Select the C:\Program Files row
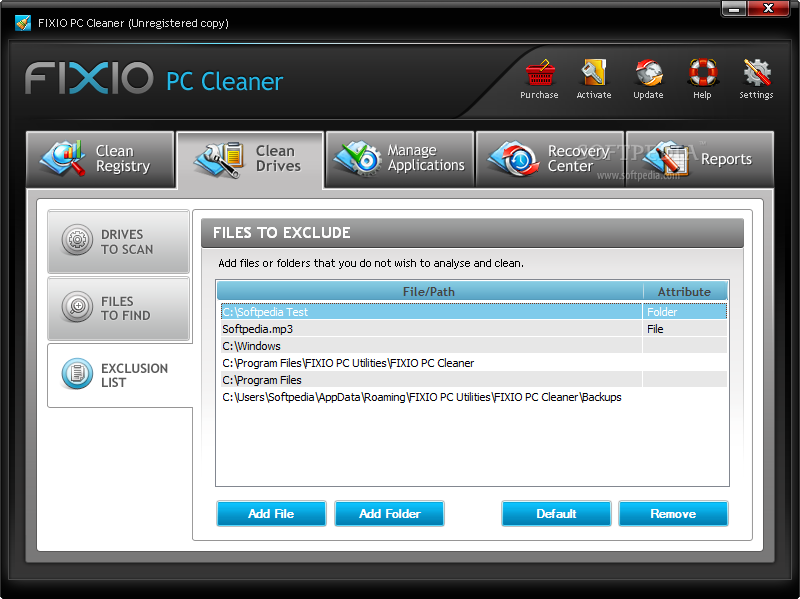The height and width of the screenshot is (599, 800). pyautogui.click(x=474, y=380)
